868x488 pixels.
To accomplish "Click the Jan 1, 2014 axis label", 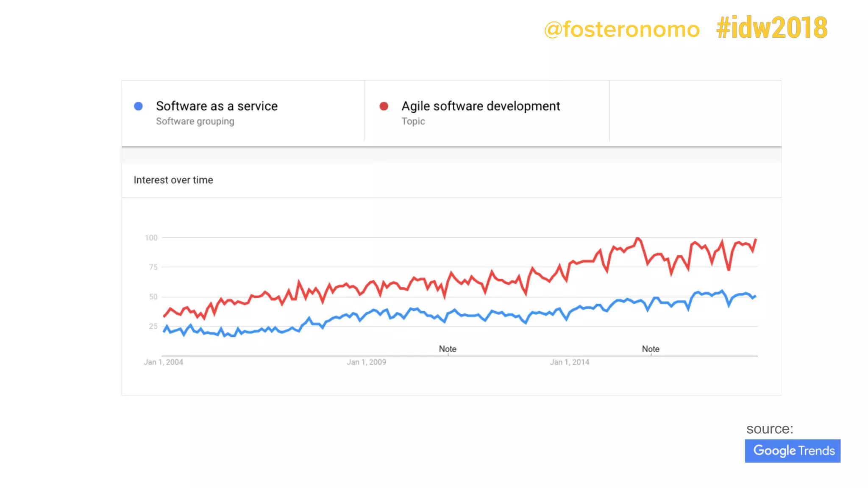I will pos(570,362).
